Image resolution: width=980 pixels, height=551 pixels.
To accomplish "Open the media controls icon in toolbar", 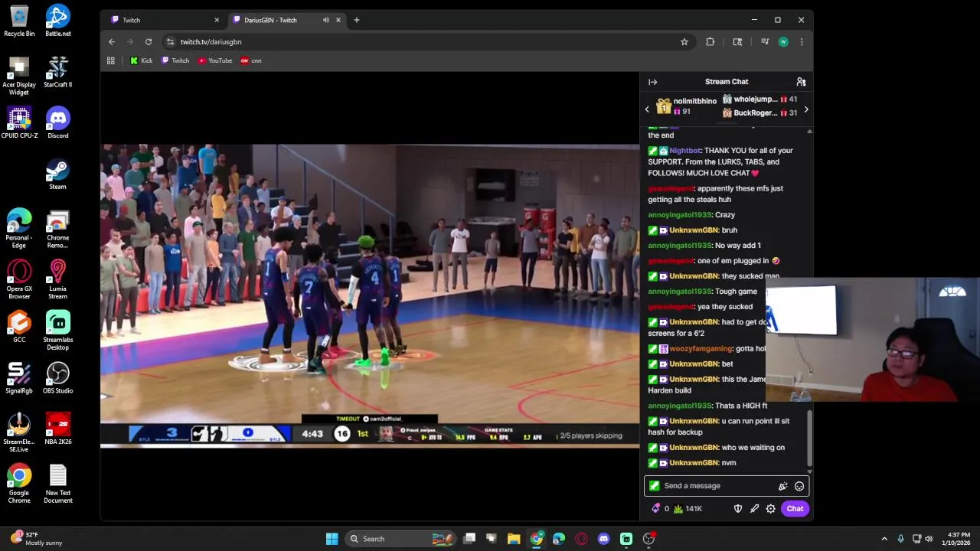I will 764,42.
